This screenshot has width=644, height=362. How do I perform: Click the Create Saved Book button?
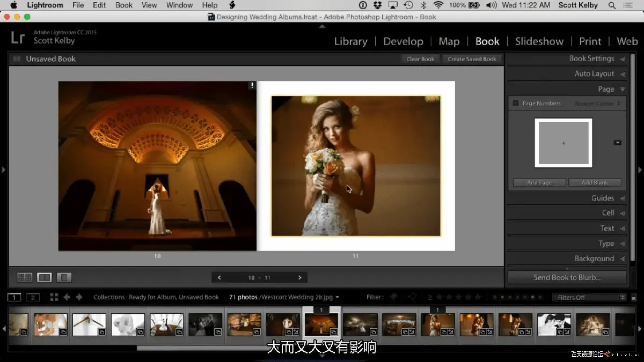[x=472, y=59]
